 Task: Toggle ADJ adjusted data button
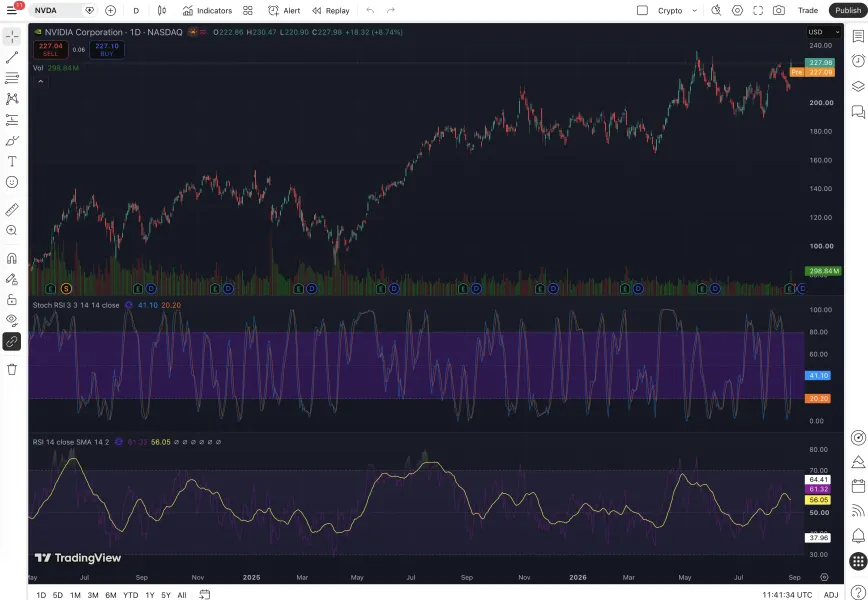point(830,595)
